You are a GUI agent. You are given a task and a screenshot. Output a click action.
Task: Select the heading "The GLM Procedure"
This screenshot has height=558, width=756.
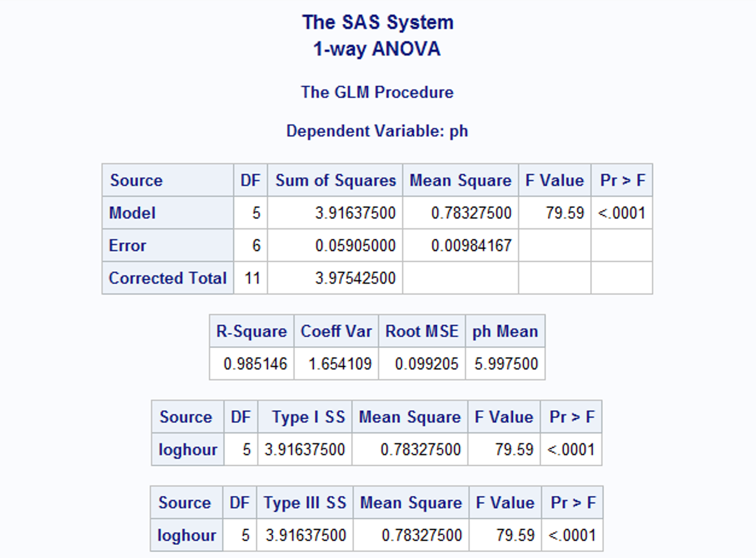(x=377, y=92)
